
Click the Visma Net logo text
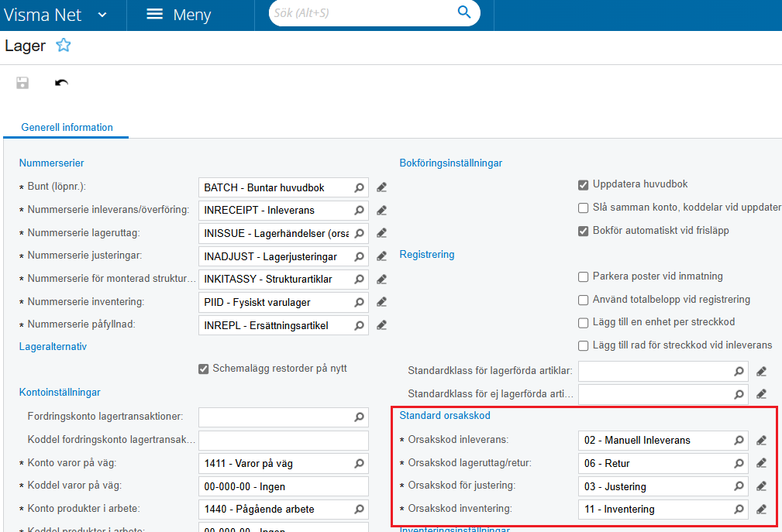[43, 15]
